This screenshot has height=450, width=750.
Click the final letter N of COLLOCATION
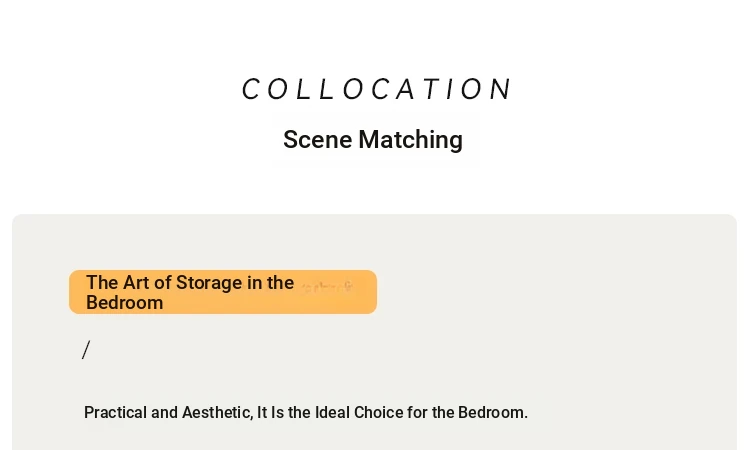click(x=502, y=89)
